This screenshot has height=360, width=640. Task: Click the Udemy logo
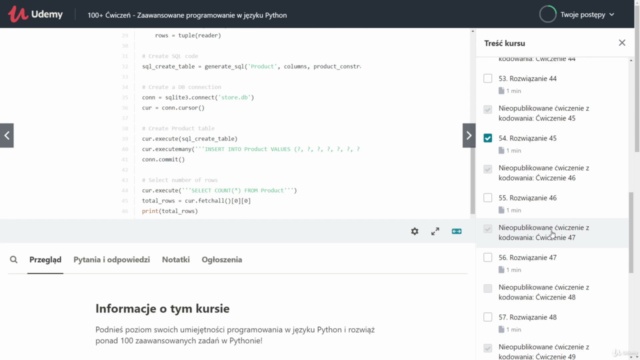coord(36,14)
